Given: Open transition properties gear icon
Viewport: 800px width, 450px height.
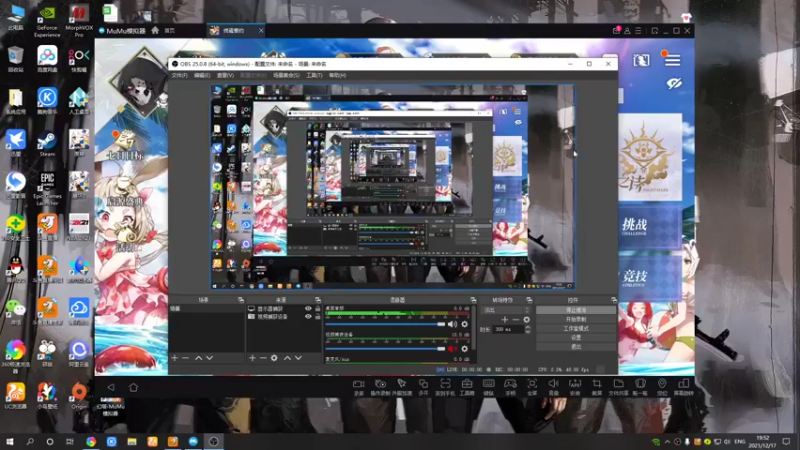Looking at the screenshot, I should (x=527, y=320).
